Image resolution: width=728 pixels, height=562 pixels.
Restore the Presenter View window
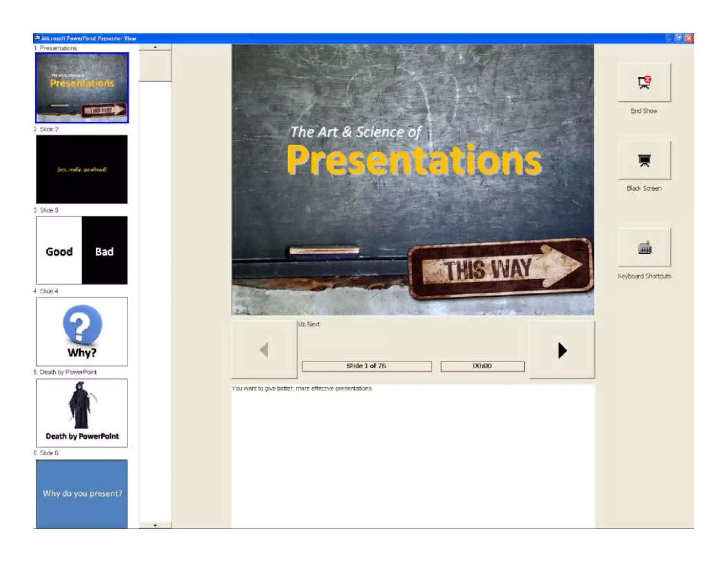point(679,38)
